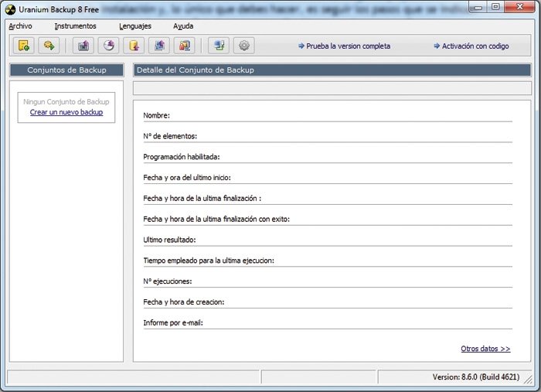Click the blue screens restore icon with arrow
The height and width of the screenshot is (392, 541).
(159, 46)
